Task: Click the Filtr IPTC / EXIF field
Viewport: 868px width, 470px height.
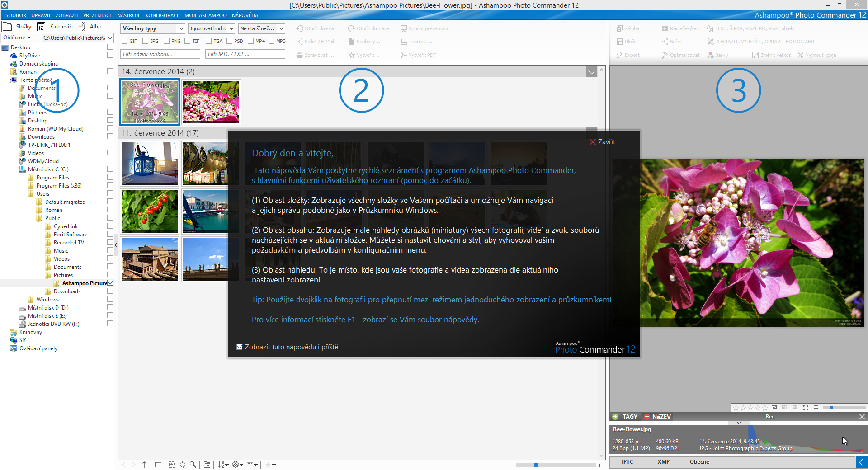Action: click(x=245, y=54)
